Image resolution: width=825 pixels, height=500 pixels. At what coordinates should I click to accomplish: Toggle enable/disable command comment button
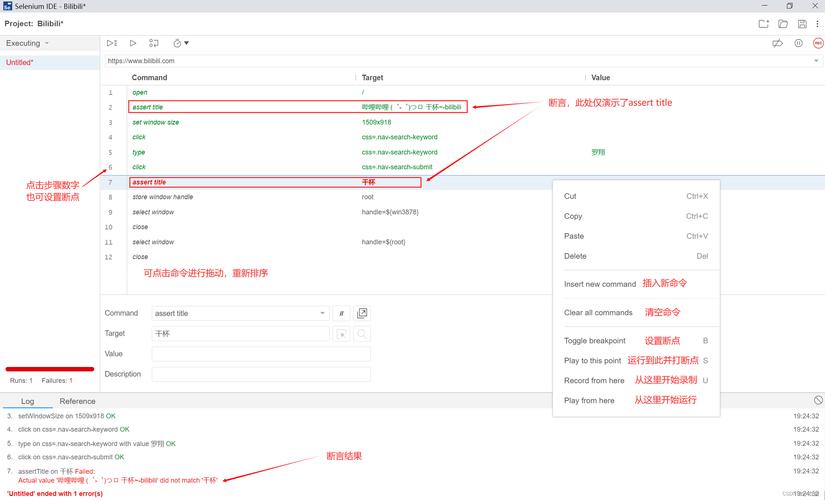[341, 313]
